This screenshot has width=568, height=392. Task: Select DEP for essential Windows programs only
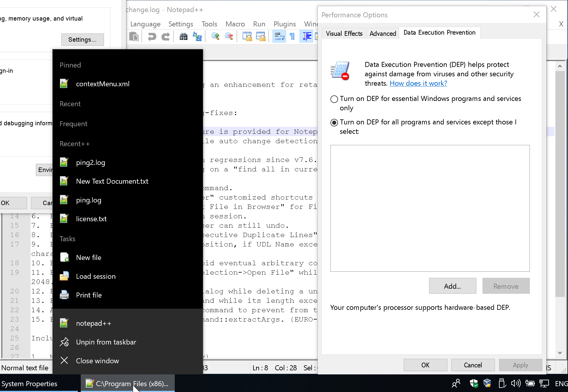tap(334, 99)
